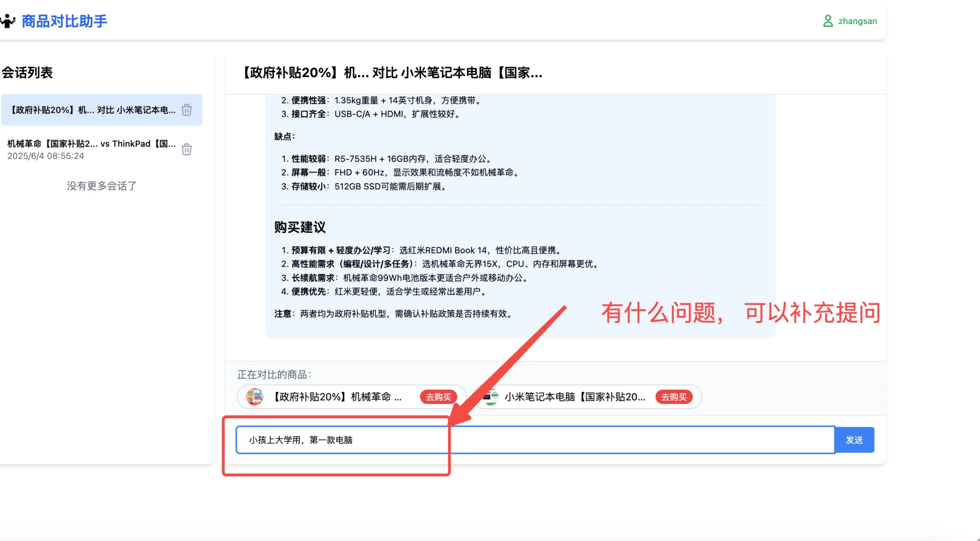Delete the 【政府补贴20%】 session via trash icon
The height and width of the screenshot is (541, 980).
[x=186, y=110]
